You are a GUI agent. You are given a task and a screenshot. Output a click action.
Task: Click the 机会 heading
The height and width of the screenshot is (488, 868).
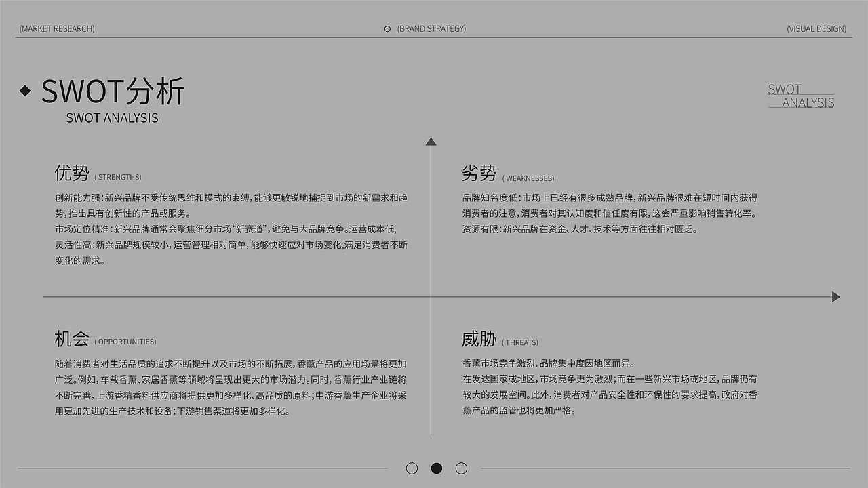coord(72,338)
